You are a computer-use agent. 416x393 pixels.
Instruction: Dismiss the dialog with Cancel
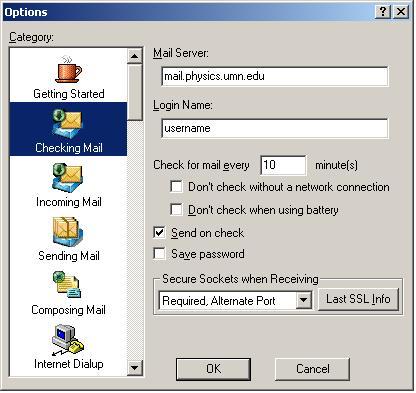coord(312,369)
